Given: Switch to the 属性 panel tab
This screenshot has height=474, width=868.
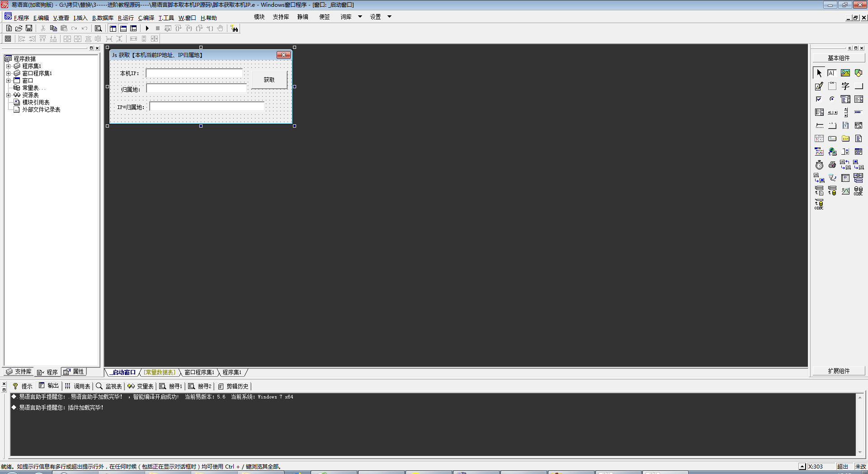Looking at the screenshot, I should coord(74,372).
